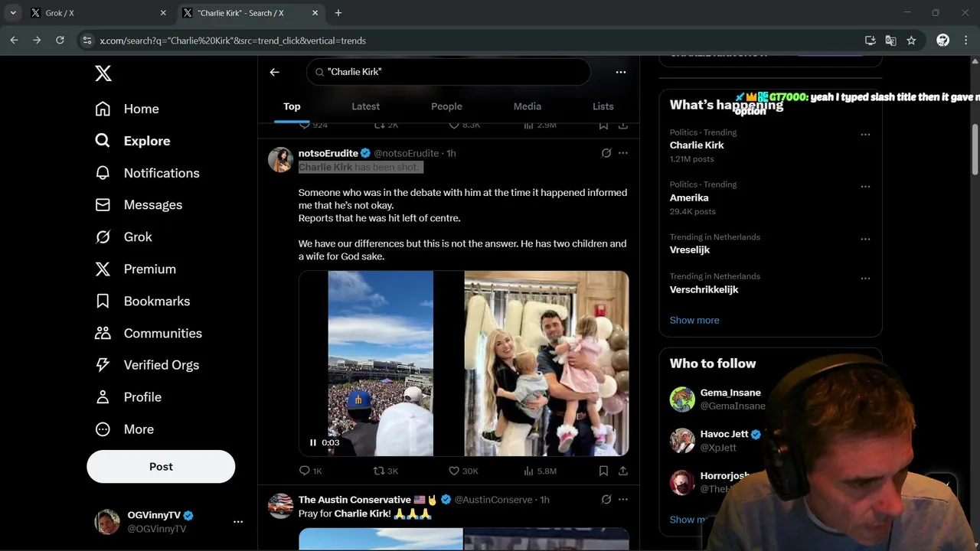Open a new browser tab
Image resolution: width=980 pixels, height=551 pixels.
coord(338,13)
